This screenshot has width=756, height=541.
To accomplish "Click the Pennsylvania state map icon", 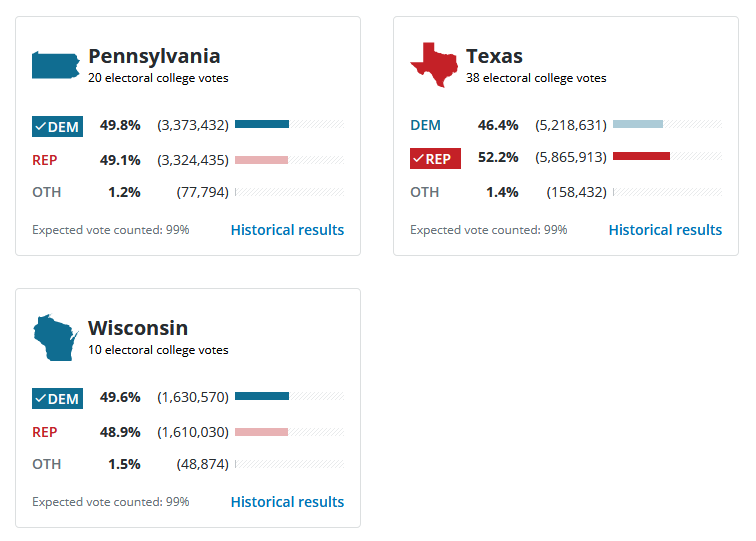I will coord(56,65).
